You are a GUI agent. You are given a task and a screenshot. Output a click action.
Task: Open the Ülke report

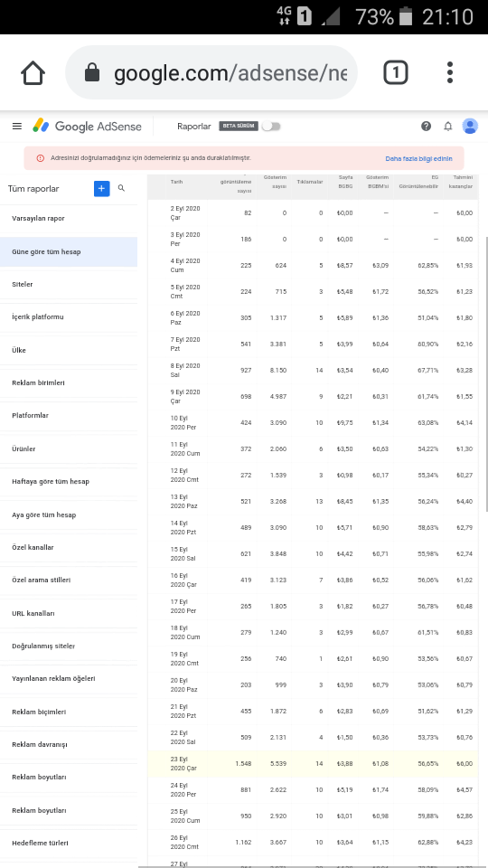tap(69, 351)
